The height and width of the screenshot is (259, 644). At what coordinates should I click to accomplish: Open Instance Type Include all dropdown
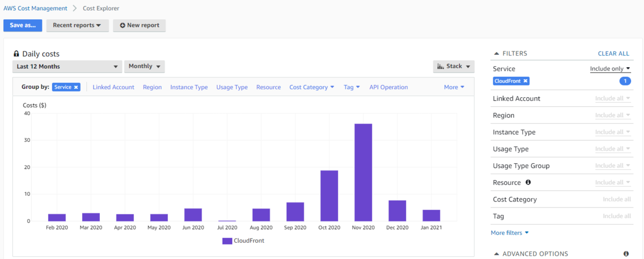pyautogui.click(x=613, y=132)
